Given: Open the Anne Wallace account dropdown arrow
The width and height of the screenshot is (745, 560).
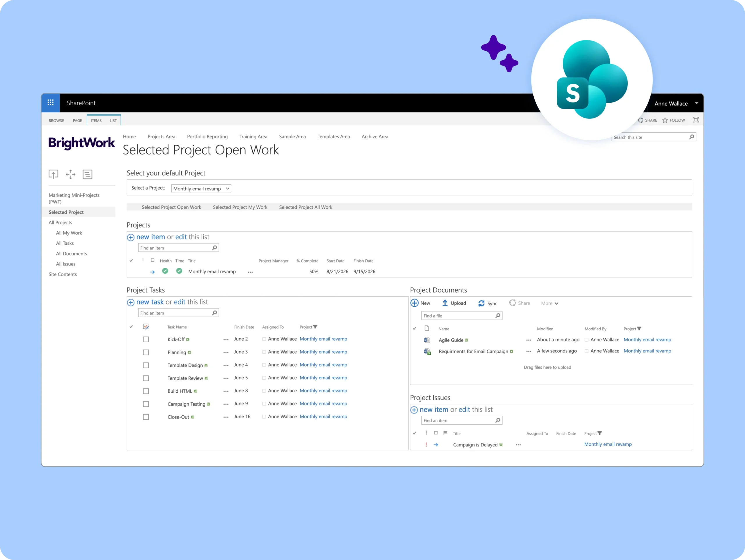Looking at the screenshot, I should tap(696, 103).
